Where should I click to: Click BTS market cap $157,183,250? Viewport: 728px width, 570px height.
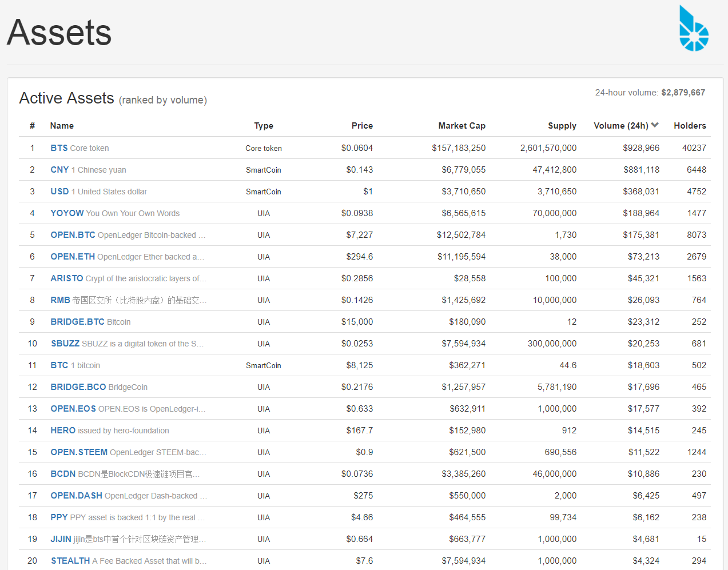click(459, 148)
